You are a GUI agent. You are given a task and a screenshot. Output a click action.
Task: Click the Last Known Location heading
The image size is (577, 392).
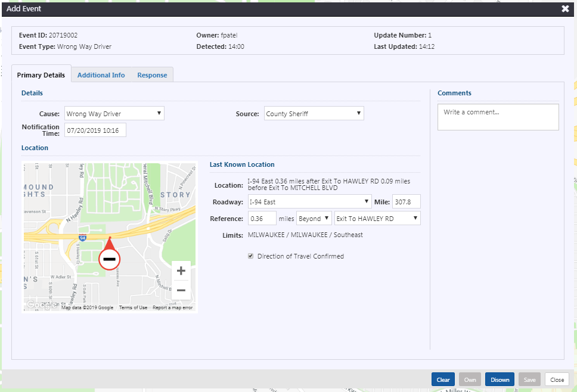point(242,164)
